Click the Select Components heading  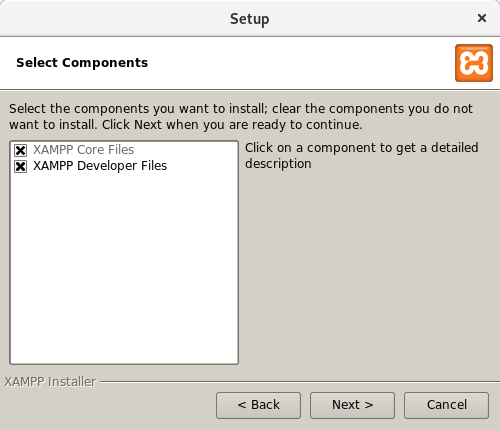[x=82, y=63]
